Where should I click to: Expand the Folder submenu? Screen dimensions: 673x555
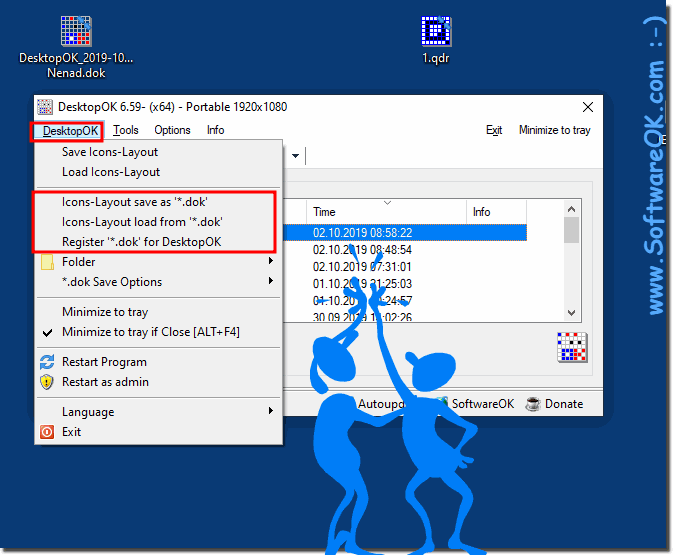tap(271, 261)
